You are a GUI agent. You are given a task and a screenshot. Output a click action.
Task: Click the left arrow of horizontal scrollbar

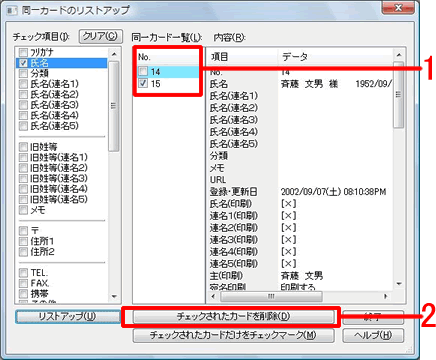tap(213, 296)
